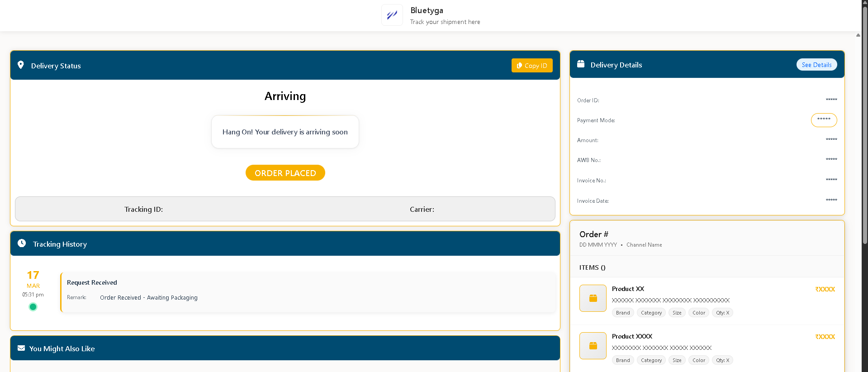Screen dimensions: 868x372
Task: Click the Product XXXX box thumbnail
Action: point(593,346)
